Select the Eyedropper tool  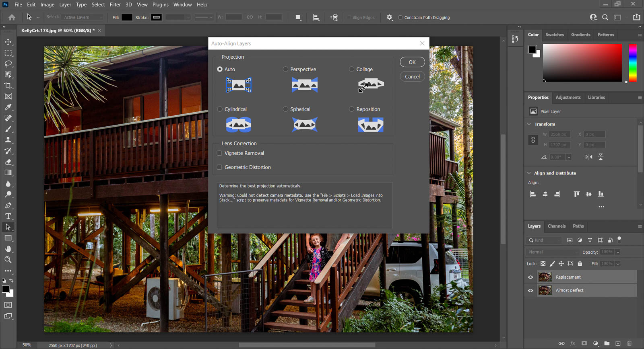pyautogui.click(x=8, y=107)
